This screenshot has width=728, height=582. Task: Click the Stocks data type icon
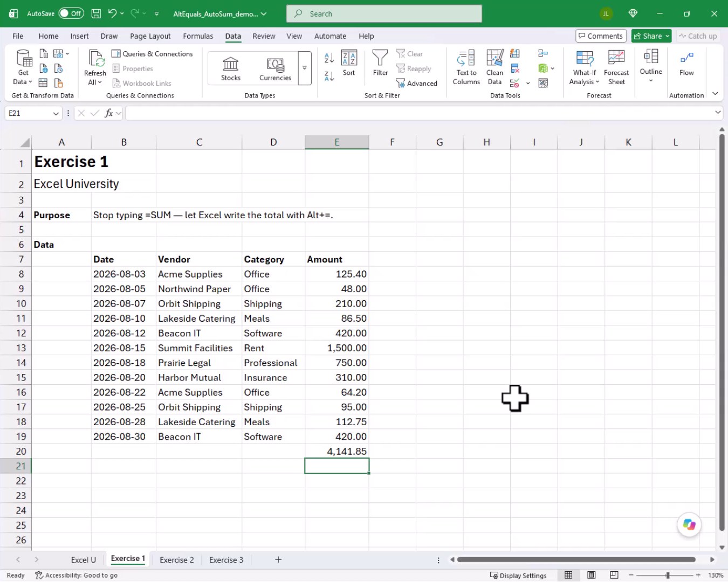tap(230, 68)
